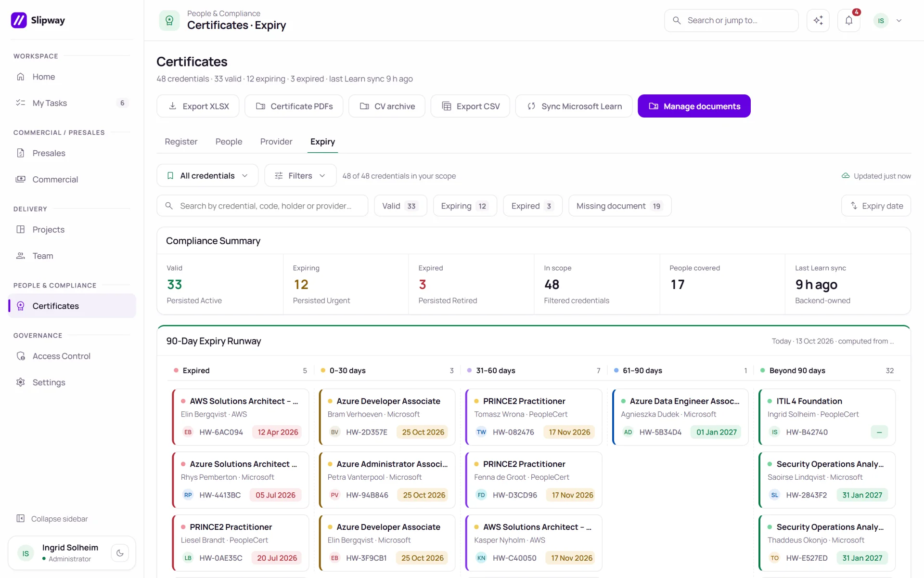The height and width of the screenshot is (578, 924).
Task: Switch to the People tab
Action: click(229, 142)
